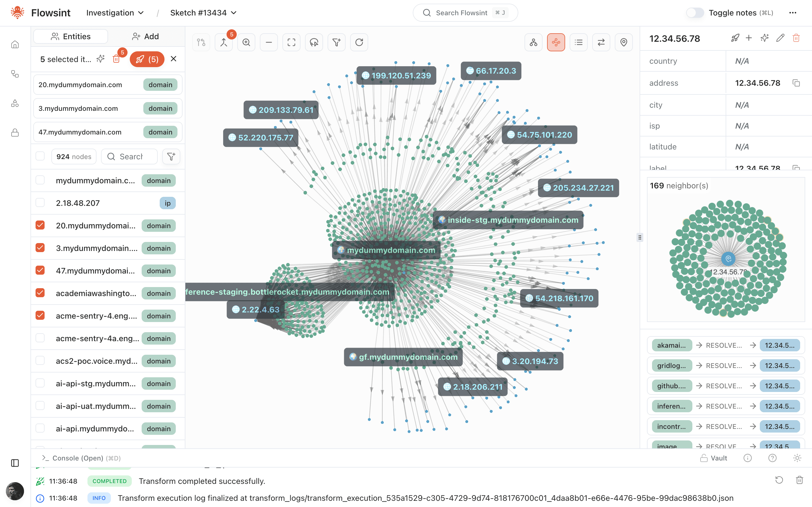Switch to the map location view icon
Viewport: 812px width, 507px height.
pos(624,42)
